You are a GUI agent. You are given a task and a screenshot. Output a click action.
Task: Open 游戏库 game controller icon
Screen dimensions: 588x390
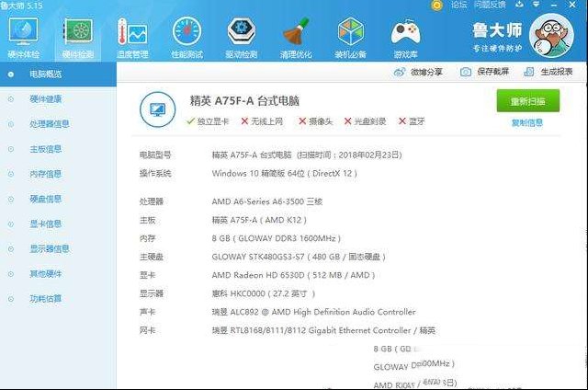click(x=405, y=39)
